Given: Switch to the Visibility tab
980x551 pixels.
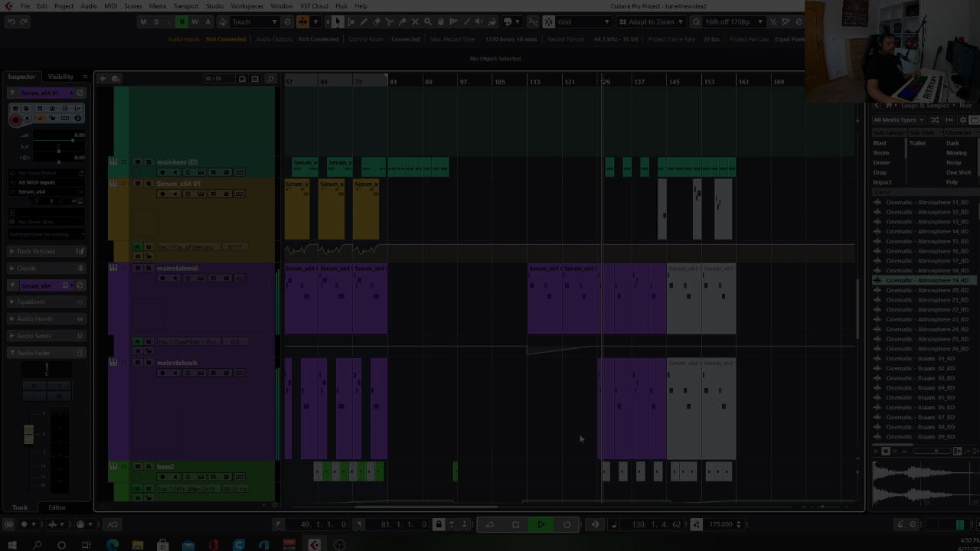Looking at the screenshot, I should [x=61, y=77].
